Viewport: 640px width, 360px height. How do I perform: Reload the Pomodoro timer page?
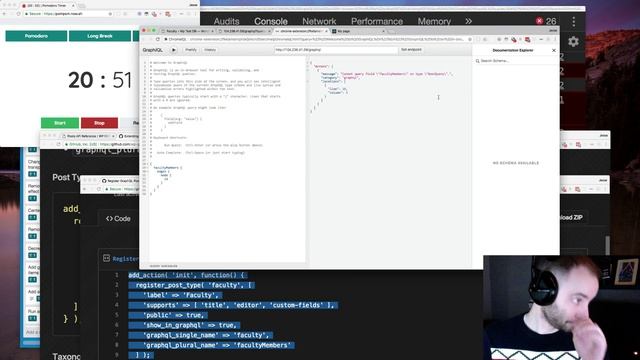(18, 14)
